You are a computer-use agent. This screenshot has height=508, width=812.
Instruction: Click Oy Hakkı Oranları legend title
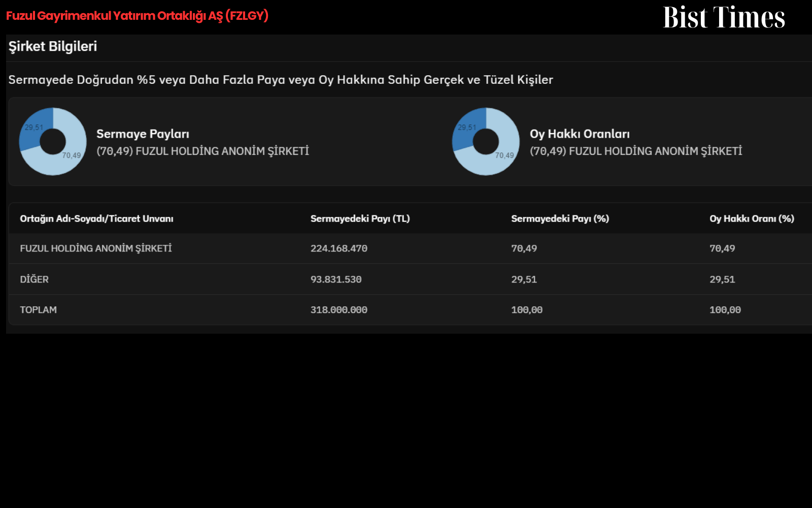click(580, 134)
